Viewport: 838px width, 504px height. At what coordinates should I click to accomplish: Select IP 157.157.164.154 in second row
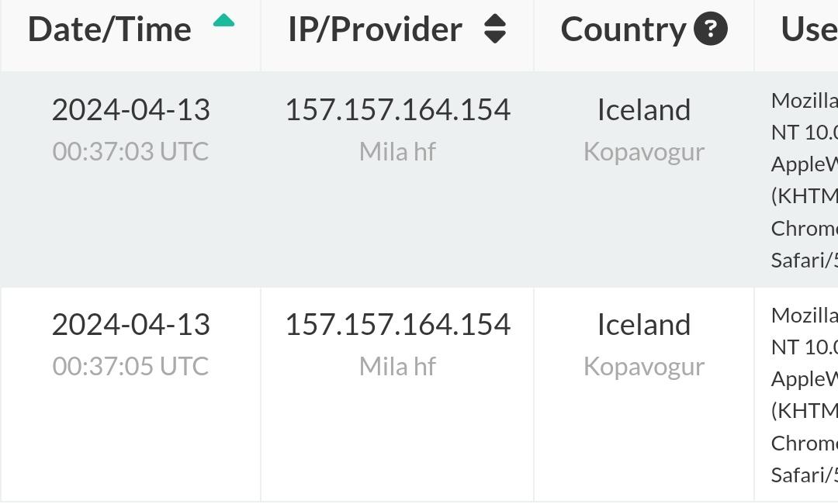(397, 325)
